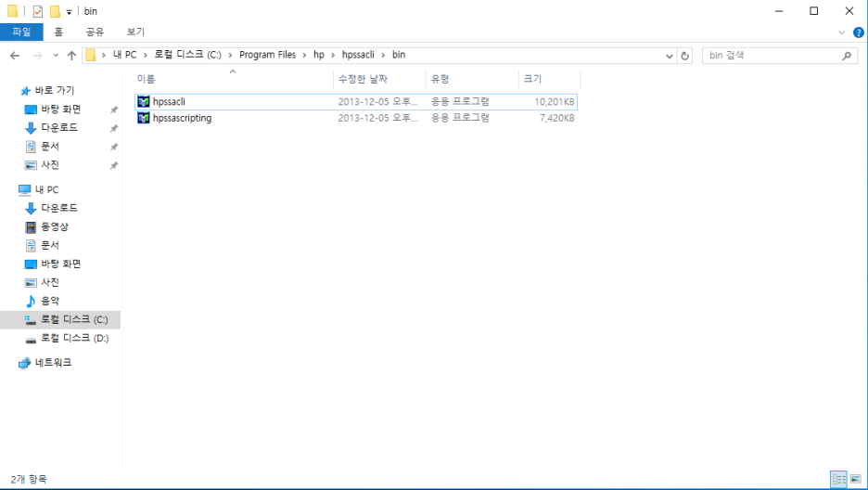The height and width of the screenshot is (490, 868).
Task: Open 다운로드 under 내 PC
Action: coord(59,208)
